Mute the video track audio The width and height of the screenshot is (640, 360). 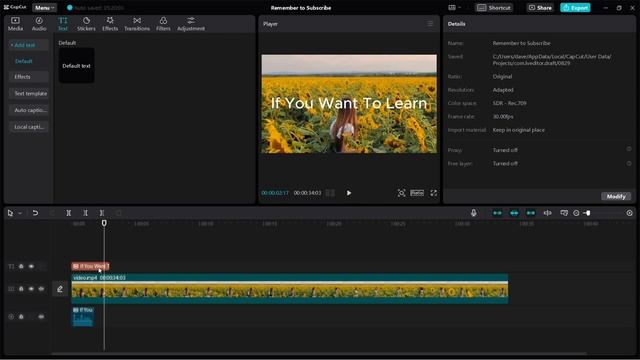click(41, 289)
